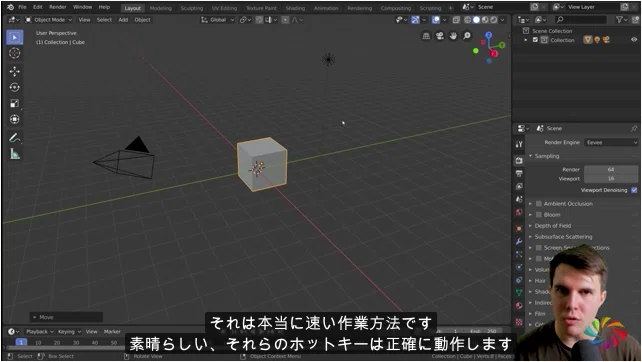642x362 pixels.
Task: Open the Render properties tab
Action: 519,161
